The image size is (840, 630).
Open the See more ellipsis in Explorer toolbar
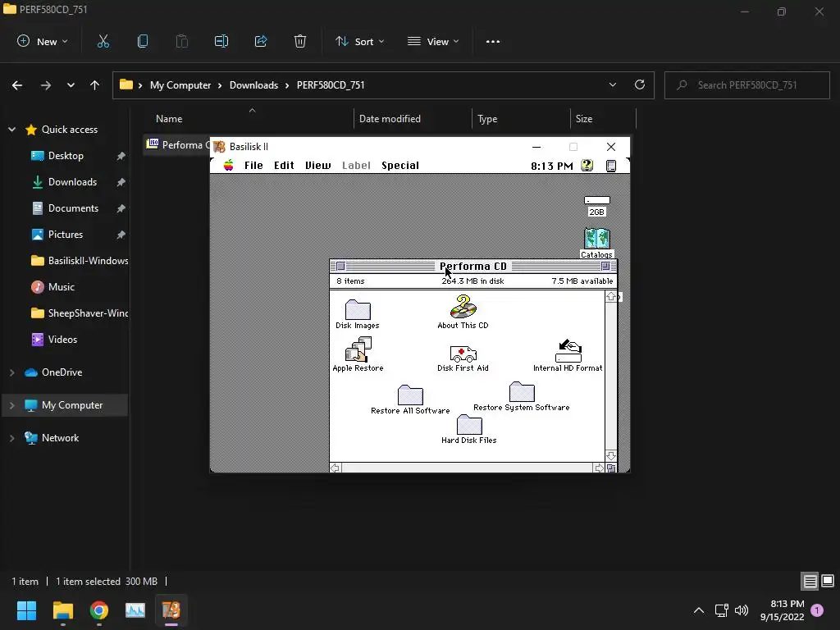(493, 41)
